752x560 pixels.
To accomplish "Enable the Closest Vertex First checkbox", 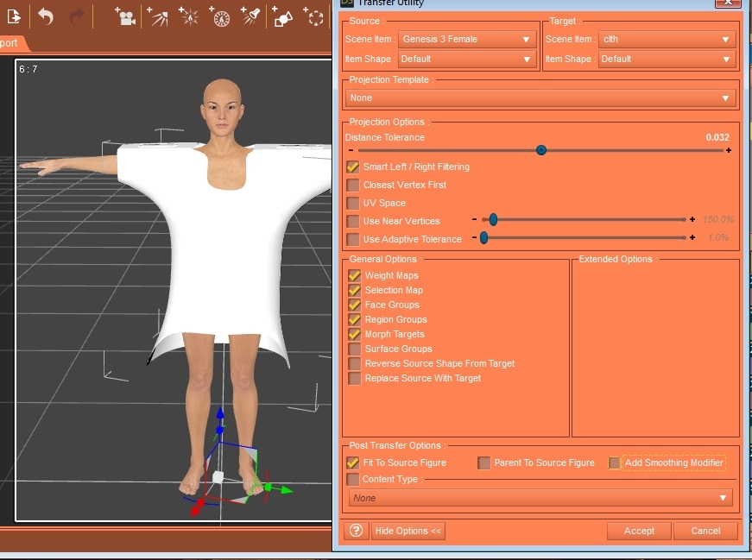I will 353,185.
